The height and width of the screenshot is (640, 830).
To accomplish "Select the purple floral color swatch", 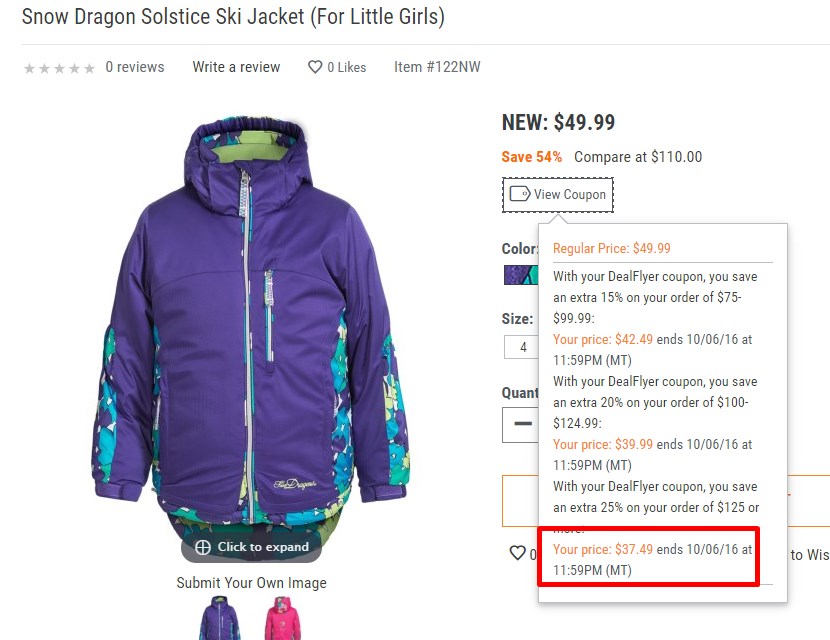I will [521, 275].
